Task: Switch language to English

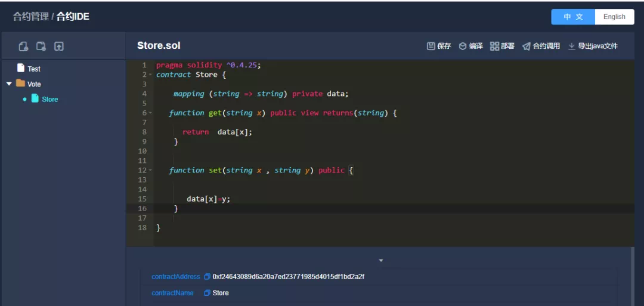Action: click(614, 17)
